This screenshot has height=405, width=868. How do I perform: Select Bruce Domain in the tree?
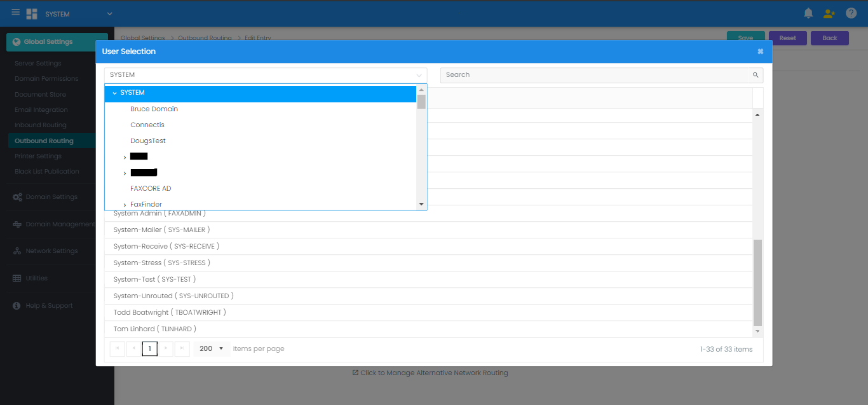(x=154, y=109)
